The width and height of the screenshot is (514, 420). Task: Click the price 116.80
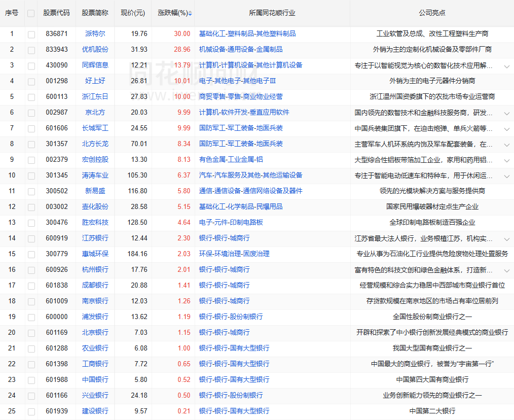pyautogui.click(x=137, y=191)
